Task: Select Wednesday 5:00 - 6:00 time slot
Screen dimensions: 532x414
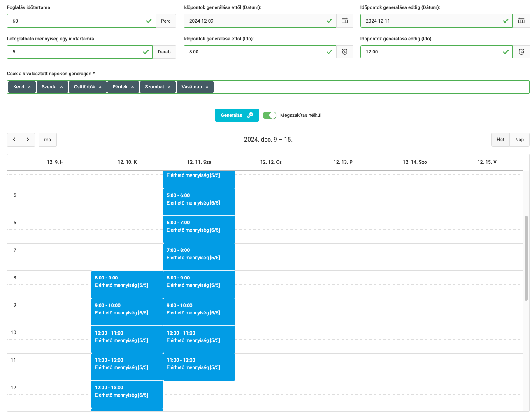Action: [x=199, y=202]
